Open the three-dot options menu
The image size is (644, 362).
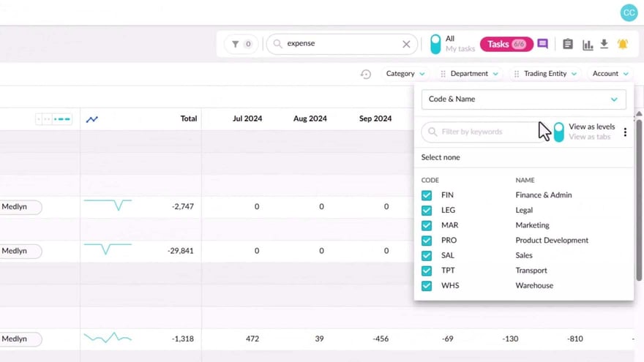pos(625,132)
